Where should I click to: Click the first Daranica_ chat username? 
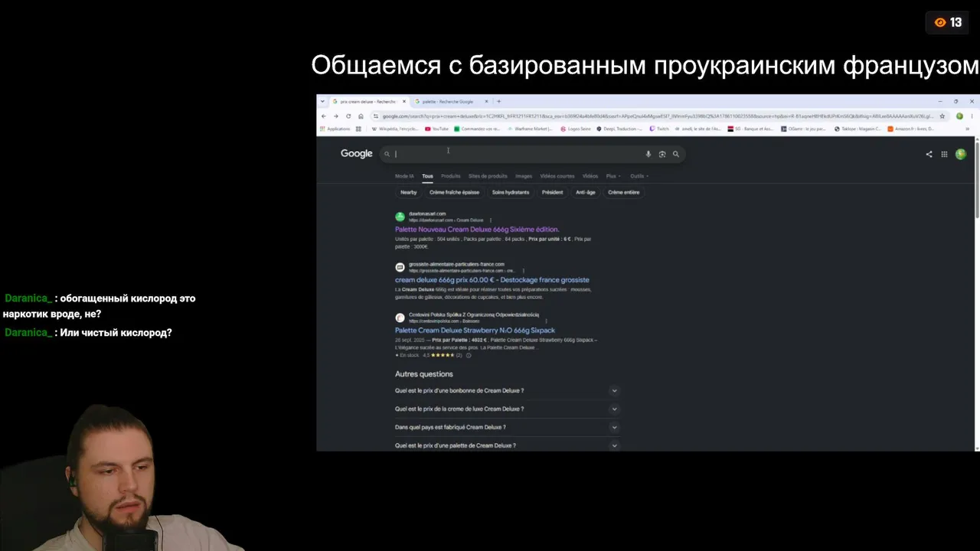coord(28,298)
